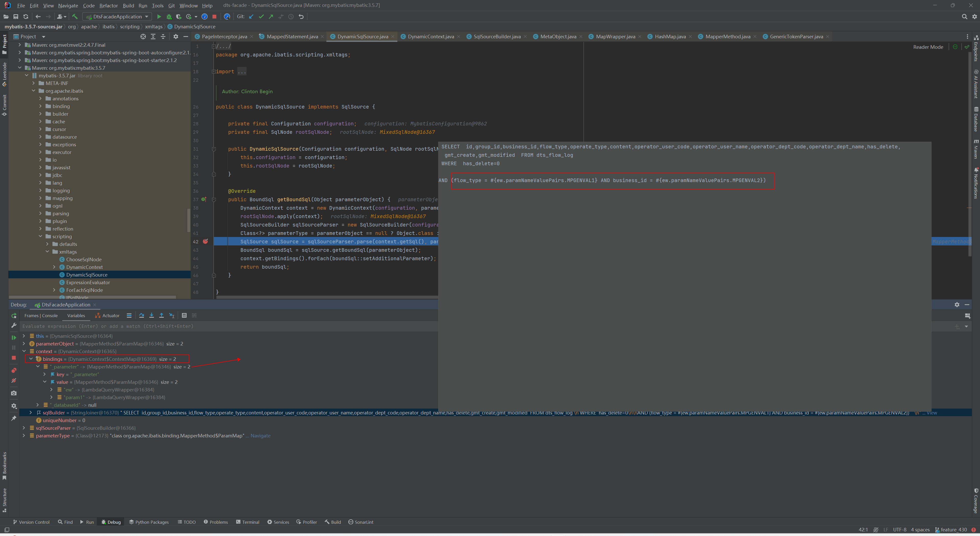The image size is (980, 536).
Task: Navigate back with the left arrow icon
Action: pos(38,17)
